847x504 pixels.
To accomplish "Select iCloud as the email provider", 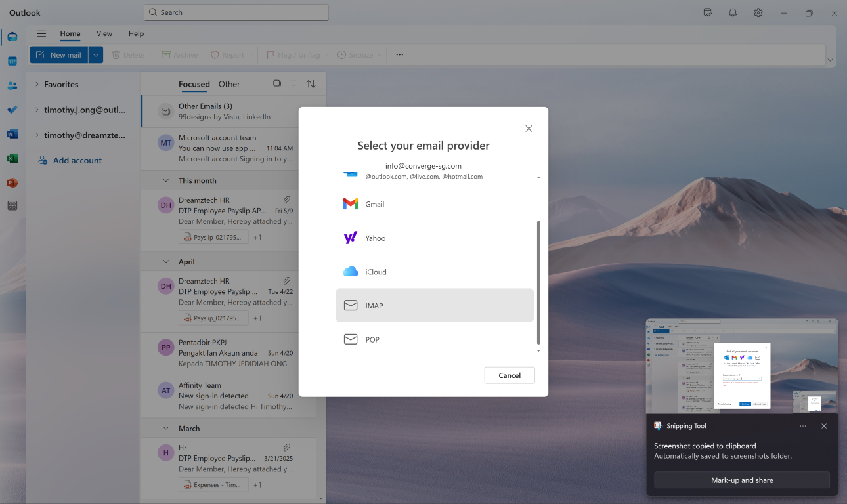I will pos(435,271).
